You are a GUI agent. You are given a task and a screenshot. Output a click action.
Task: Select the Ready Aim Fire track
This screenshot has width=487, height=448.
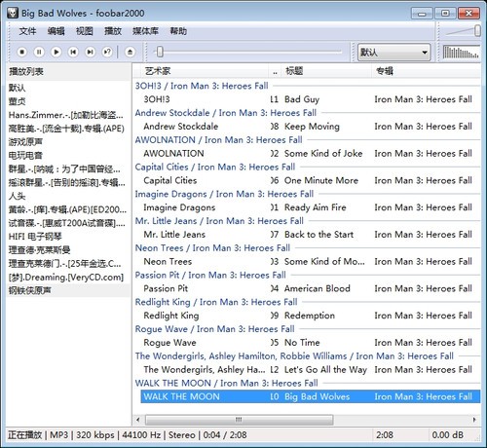(x=310, y=207)
